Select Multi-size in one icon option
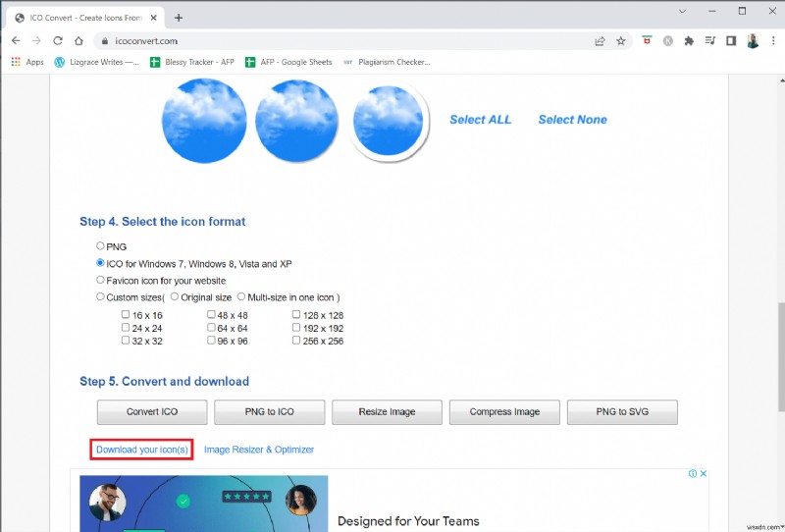 coord(241,296)
